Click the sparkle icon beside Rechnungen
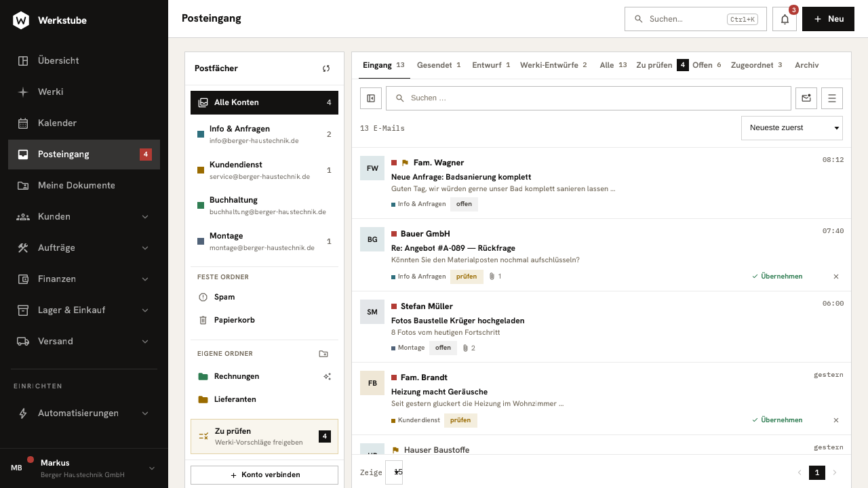 click(328, 376)
